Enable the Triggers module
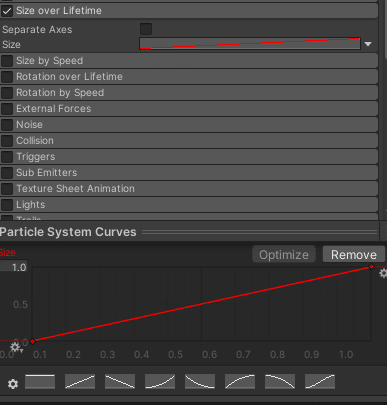 (x=7, y=157)
